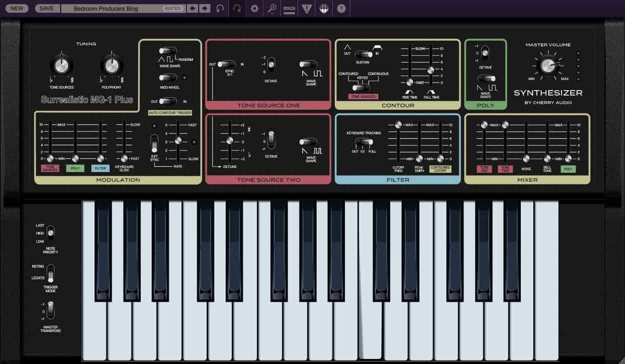Click the zoom magnifier icon

point(272,8)
